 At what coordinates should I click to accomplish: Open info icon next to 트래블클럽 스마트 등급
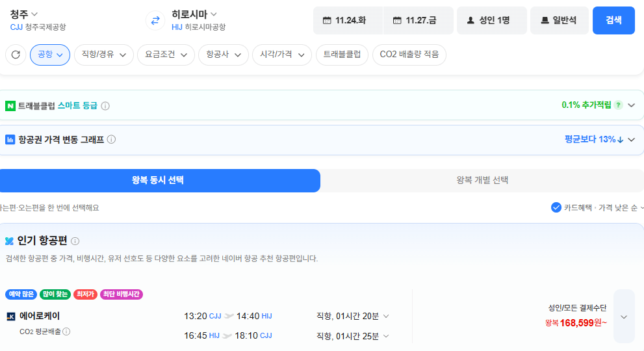(105, 106)
